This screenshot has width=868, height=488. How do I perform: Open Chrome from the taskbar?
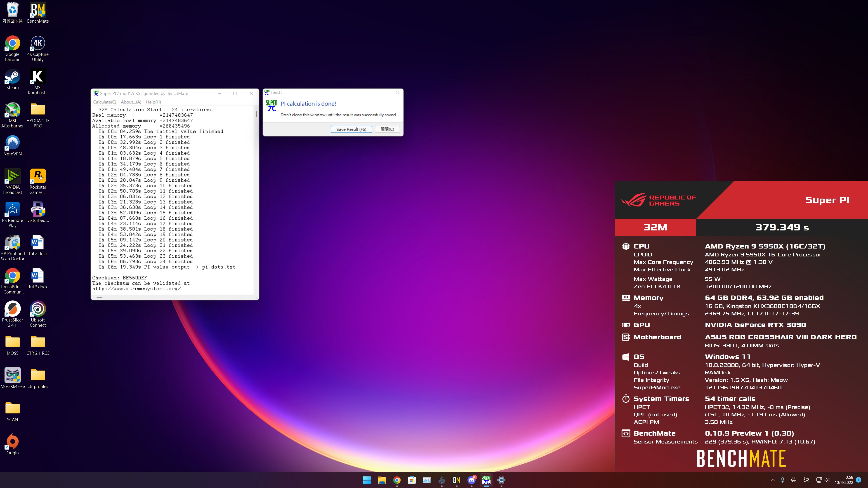[x=397, y=480]
